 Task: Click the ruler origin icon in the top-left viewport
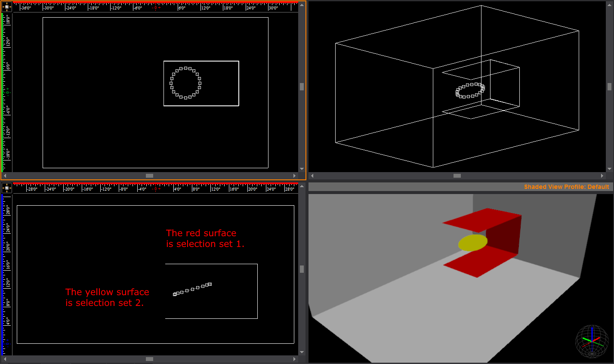6,7
